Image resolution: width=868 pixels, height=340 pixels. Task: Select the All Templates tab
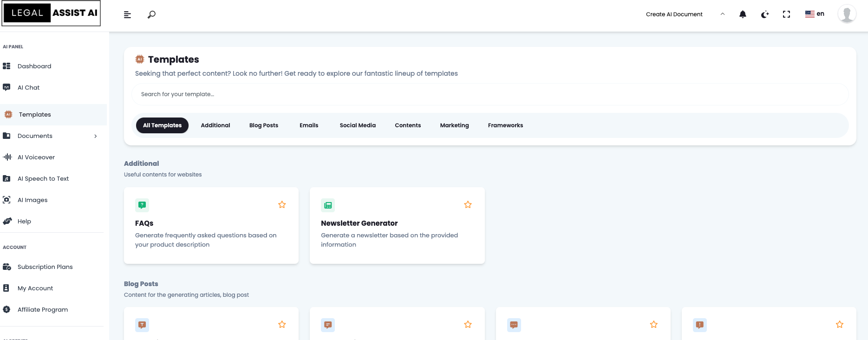pos(162,125)
